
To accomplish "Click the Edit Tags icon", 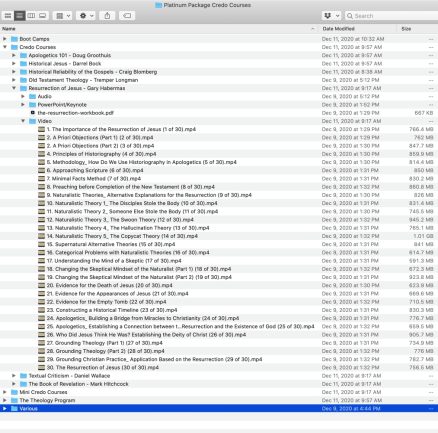I will point(127,16).
